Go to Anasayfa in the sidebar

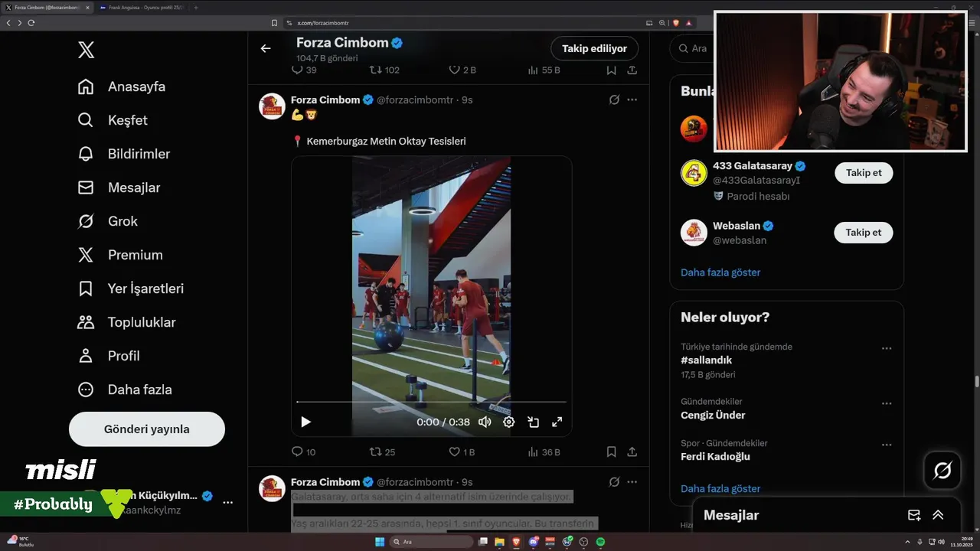click(122, 86)
